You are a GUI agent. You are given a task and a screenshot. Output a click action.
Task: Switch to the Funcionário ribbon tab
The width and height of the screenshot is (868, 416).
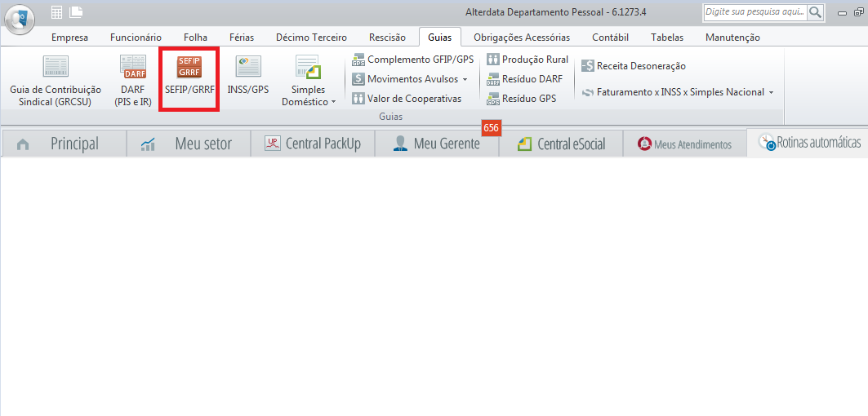(136, 38)
